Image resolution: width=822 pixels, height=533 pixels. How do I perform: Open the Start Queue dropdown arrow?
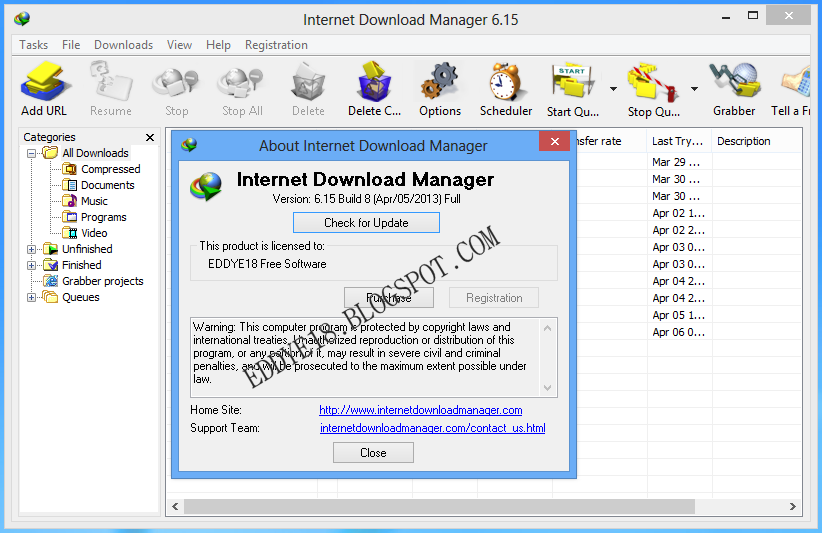pyautogui.click(x=613, y=89)
